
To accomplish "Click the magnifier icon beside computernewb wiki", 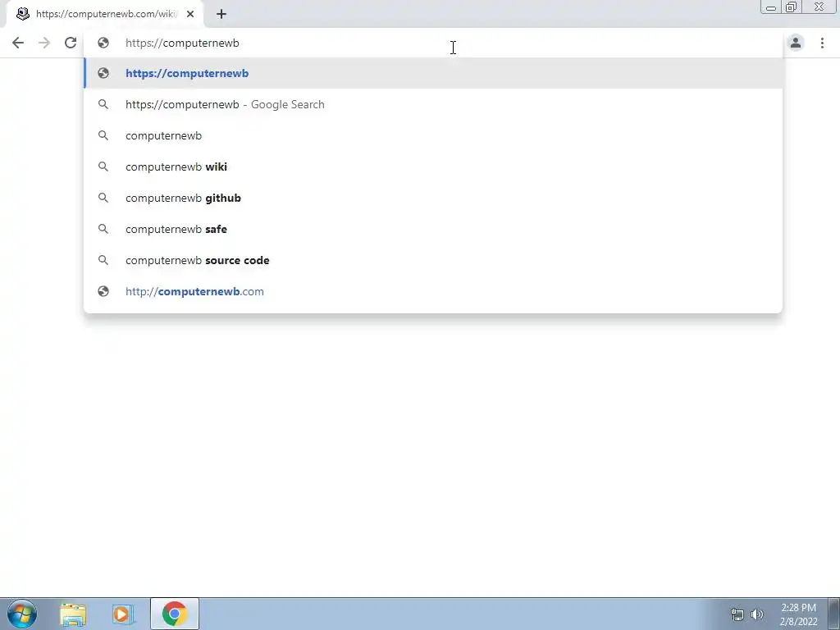I will tap(103, 167).
